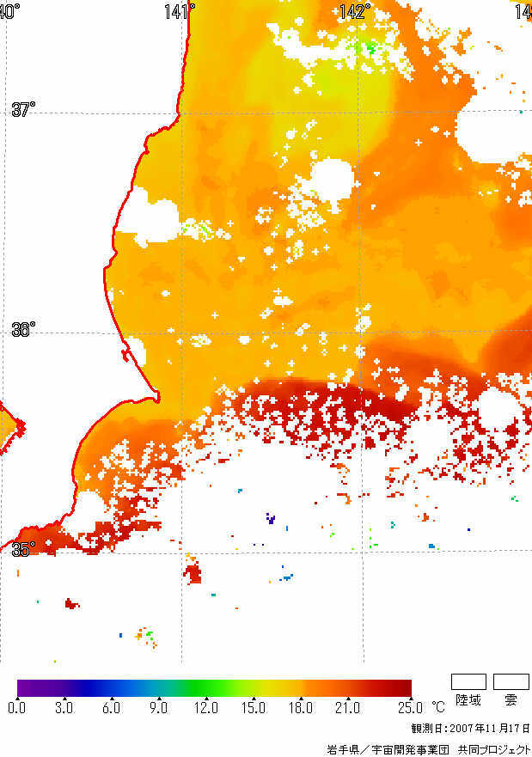Click the 陸域 (land) legend box
The width and height of the screenshot is (532, 757).
[x=468, y=681]
